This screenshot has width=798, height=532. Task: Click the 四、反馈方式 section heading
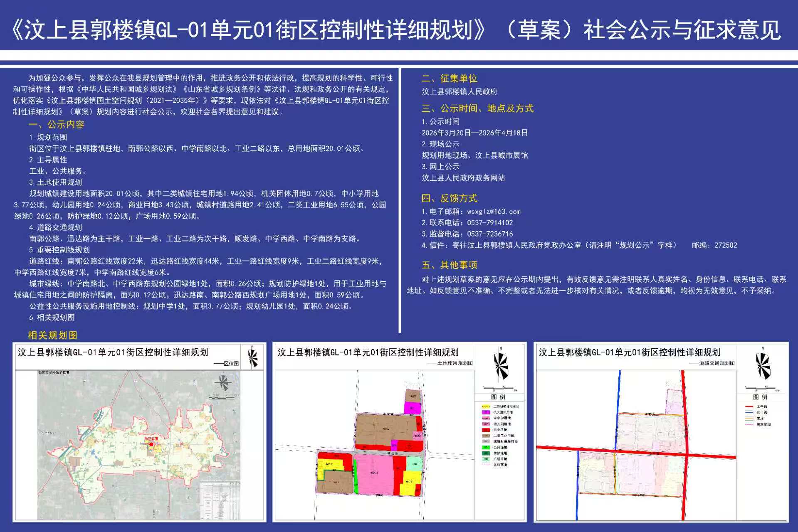tap(449, 198)
